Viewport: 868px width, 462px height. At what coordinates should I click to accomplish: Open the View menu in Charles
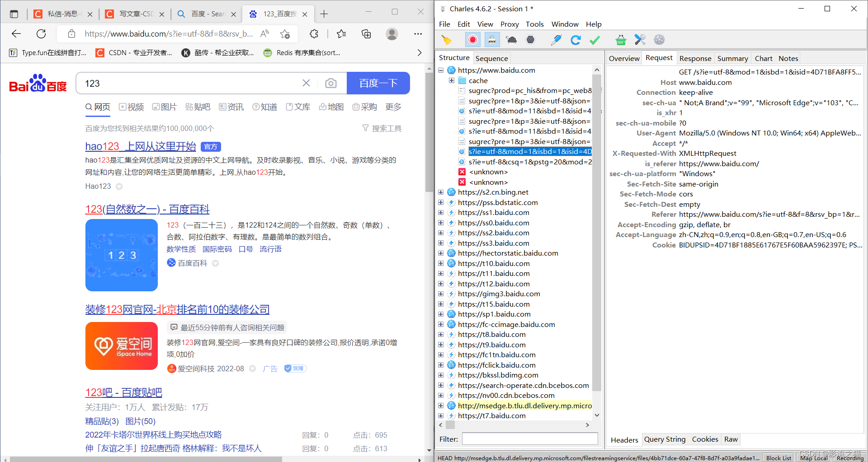[485, 24]
